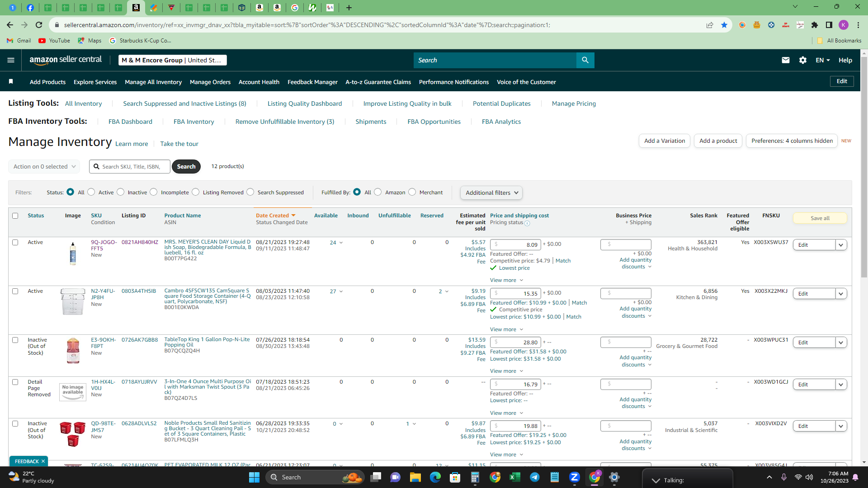Open the Seller Central hamburger menu

coord(11,60)
